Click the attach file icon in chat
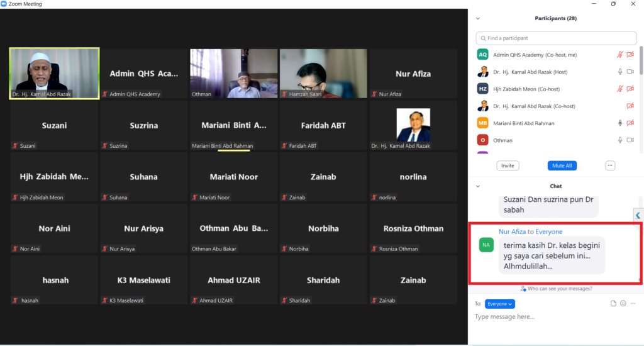 coord(613,304)
